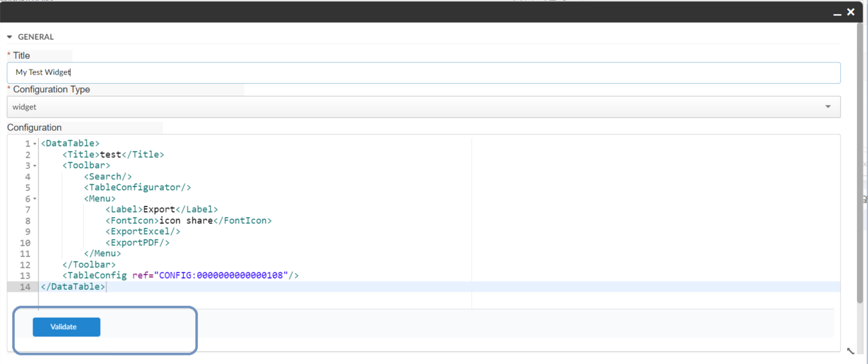Viewport: 868px width, 364px height.
Task: Fold the Toolbar element at line 3
Action: click(x=35, y=166)
